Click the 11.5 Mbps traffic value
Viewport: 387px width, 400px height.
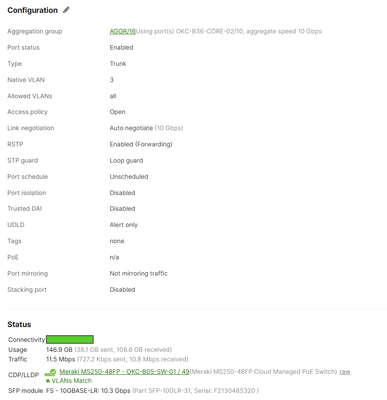(x=60, y=359)
